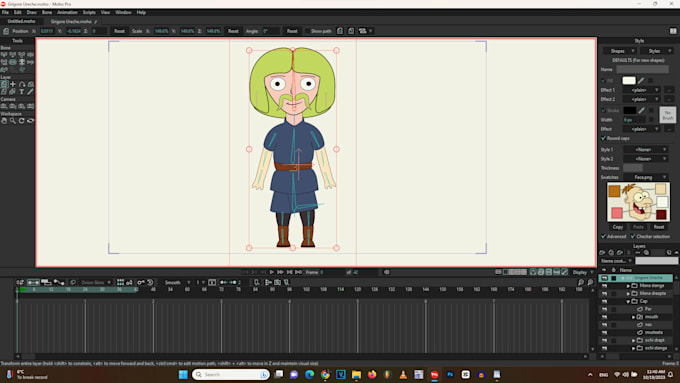Open the Style 1 None dropdown
Image resolution: width=680 pixels, height=383 pixels.
coord(646,150)
